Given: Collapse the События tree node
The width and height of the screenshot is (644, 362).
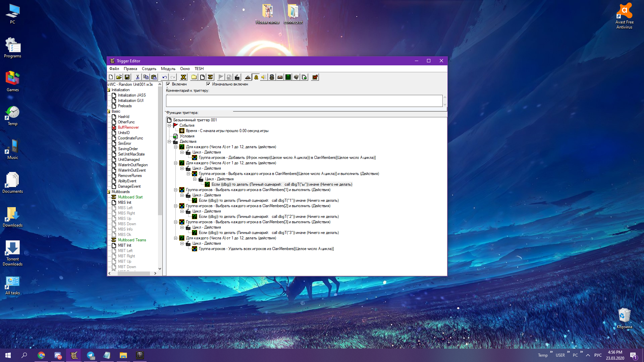Looking at the screenshot, I should click(169, 125).
